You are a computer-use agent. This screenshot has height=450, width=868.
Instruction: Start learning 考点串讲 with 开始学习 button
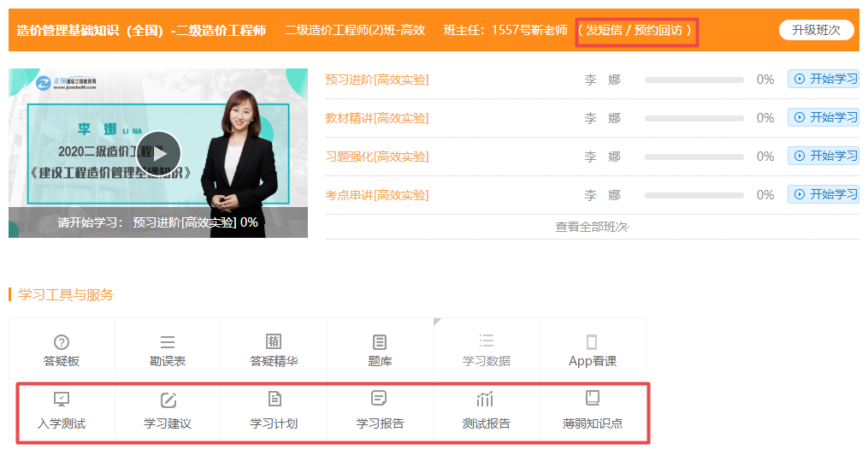tap(824, 195)
